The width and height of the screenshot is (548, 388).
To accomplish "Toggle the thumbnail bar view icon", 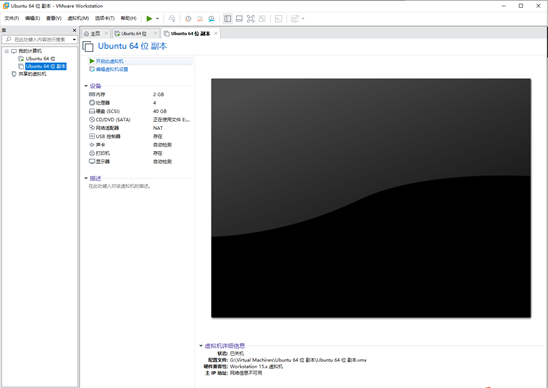I will 239,19.
